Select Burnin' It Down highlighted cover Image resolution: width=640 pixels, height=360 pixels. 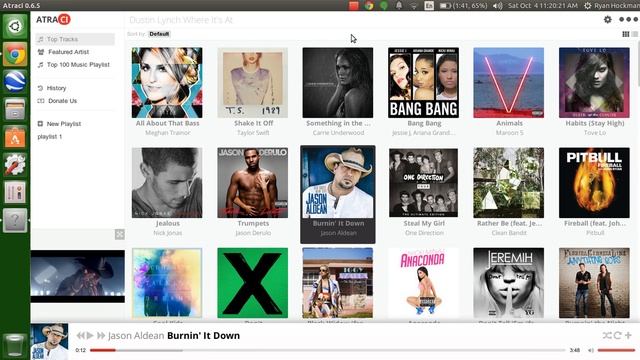338,183
